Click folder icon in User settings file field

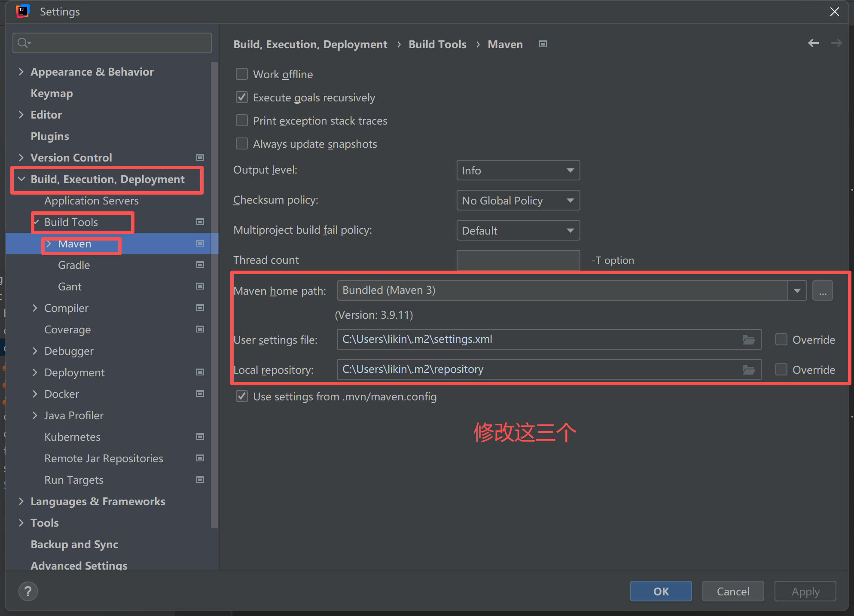[749, 340]
